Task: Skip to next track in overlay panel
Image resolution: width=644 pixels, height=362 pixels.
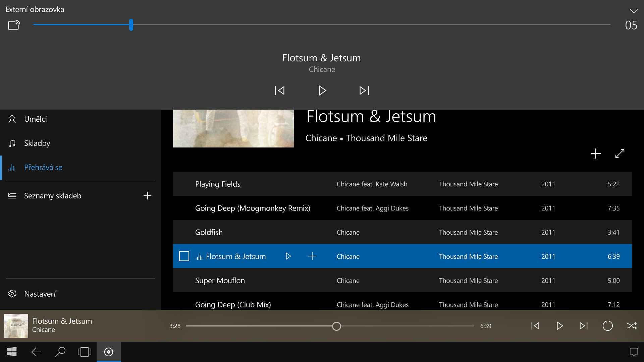Action: (364, 90)
